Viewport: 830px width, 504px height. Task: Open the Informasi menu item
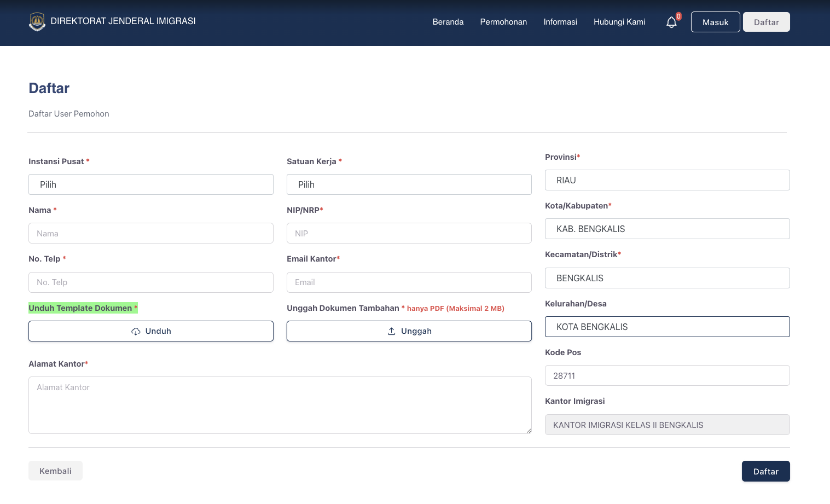(x=560, y=22)
